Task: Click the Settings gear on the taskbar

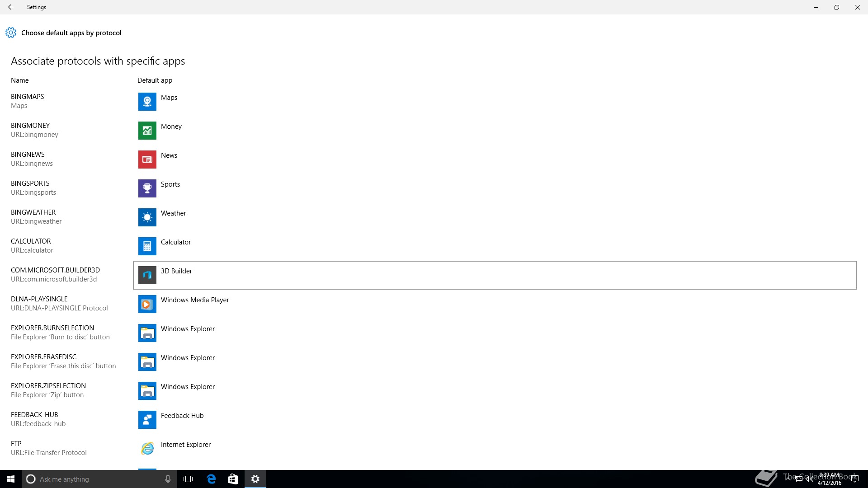Action: coord(255,479)
